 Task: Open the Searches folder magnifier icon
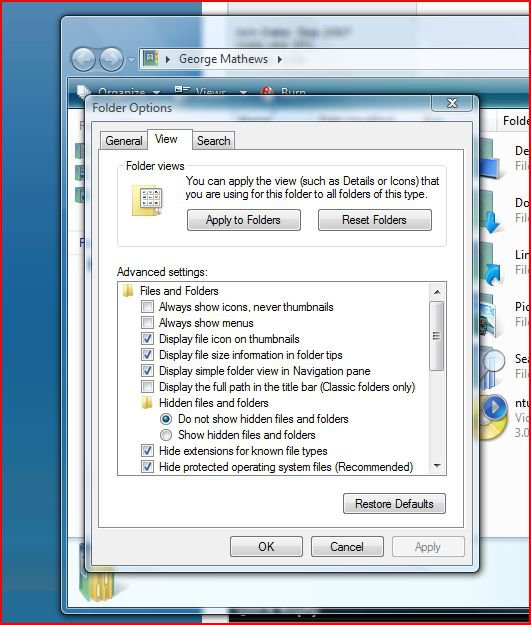[x=491, y=367]
